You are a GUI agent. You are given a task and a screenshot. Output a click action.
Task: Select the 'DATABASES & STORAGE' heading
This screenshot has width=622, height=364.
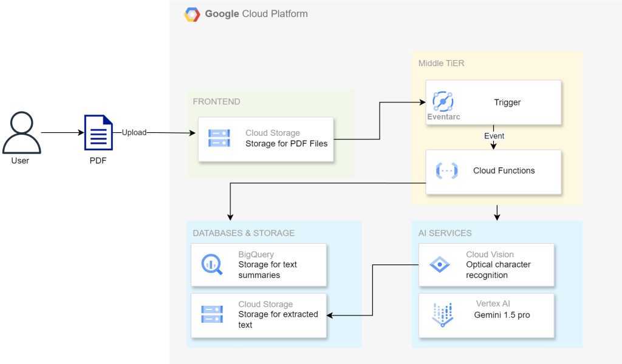click(x=244, y=234)
